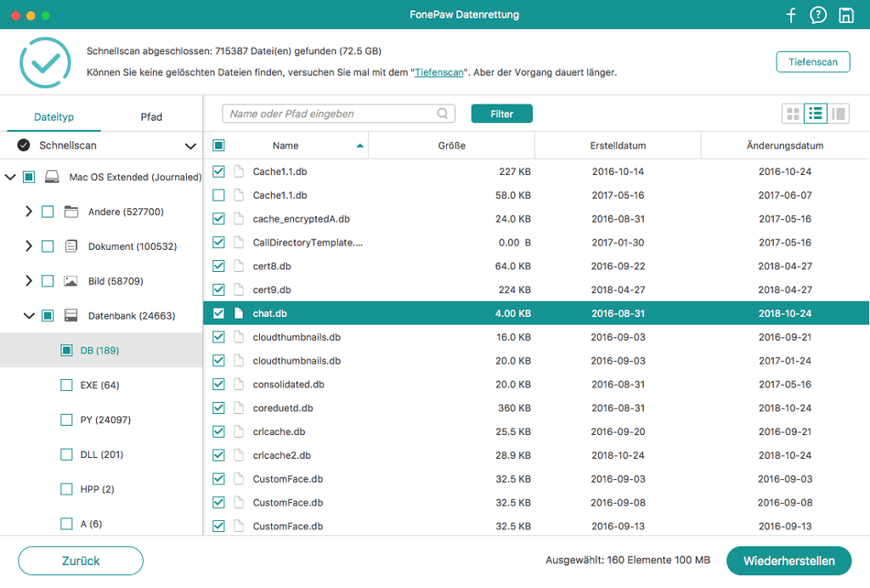Check the A (6) file type
This screenshot has width=870, height=588.
(66, 523)
